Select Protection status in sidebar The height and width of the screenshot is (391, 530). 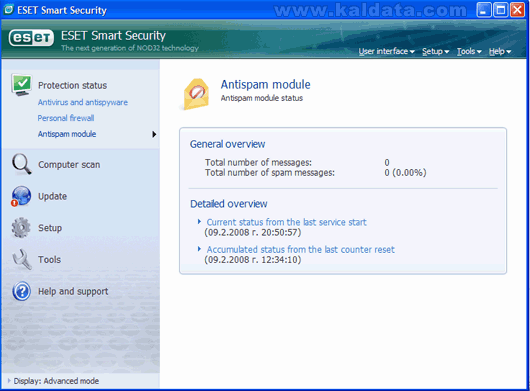72,85
